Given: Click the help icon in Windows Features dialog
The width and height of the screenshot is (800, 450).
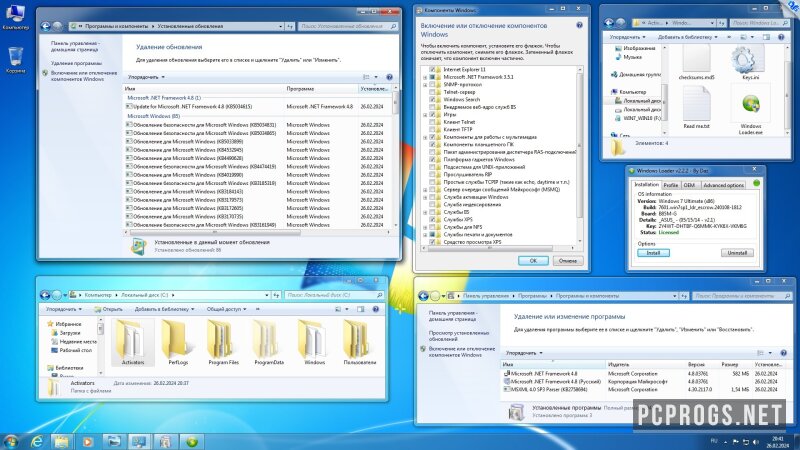Looking at the screenshot, I should coord(579,25).
